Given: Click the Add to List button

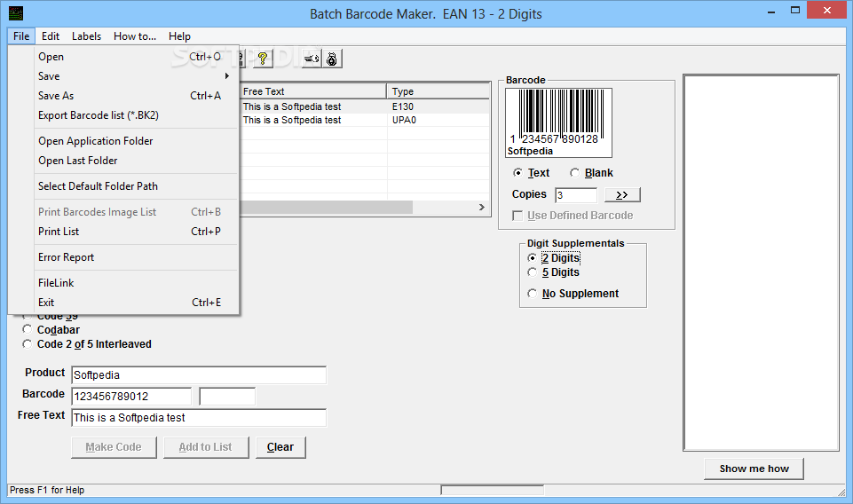Looking at the screenshot, I should 206,447.
